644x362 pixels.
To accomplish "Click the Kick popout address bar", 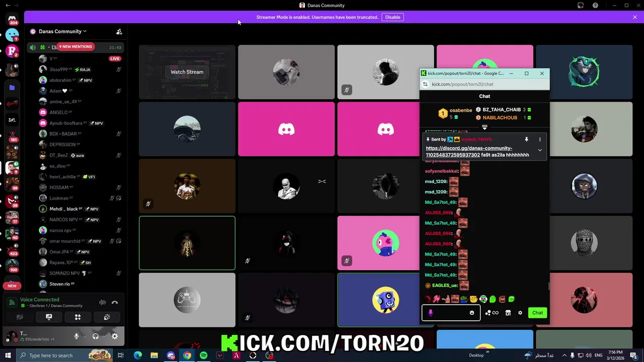I will 486,84.
